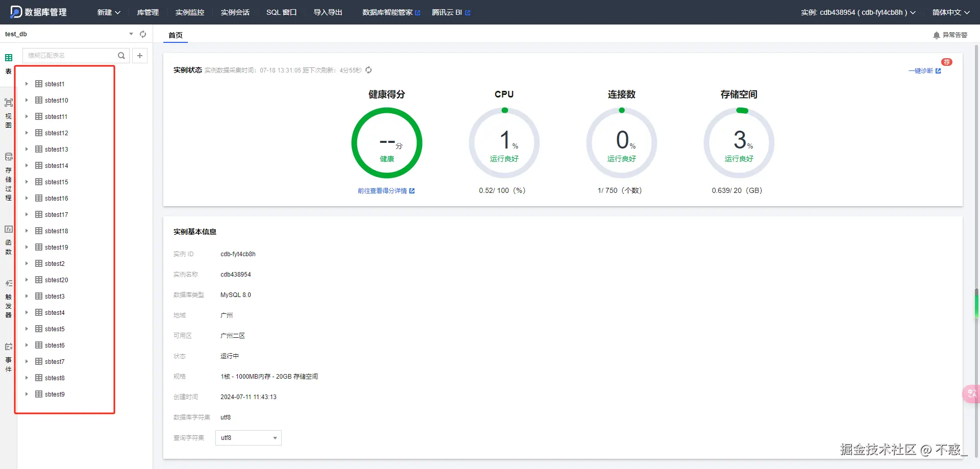980x469 pixels.
Task: Open the 库管理 menu
Action: [x=148, y=12]
